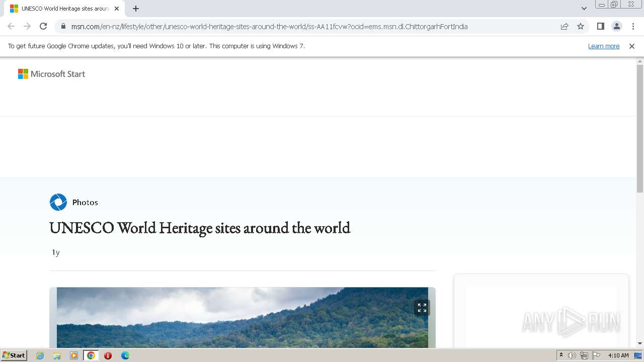This screenshot has width=644, height=362.
Task: Go back to the previous page
Action: (x=11, y=26)
